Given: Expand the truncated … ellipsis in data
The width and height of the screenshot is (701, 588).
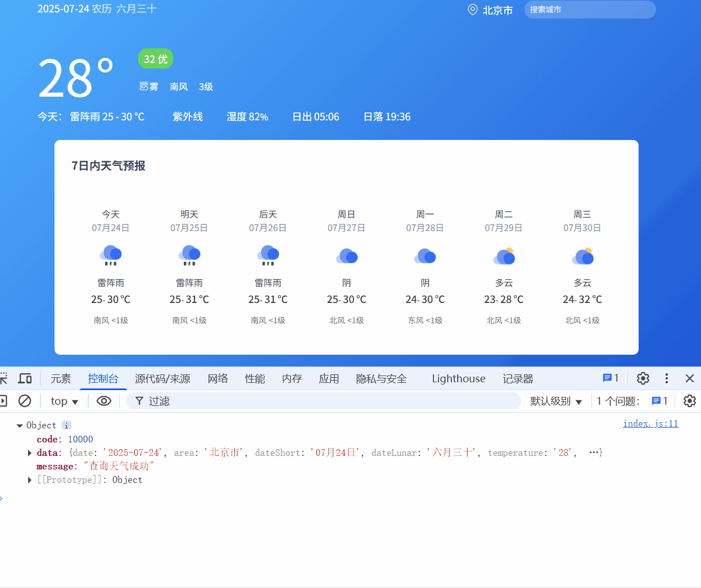Looking at the screenshot, I should pyautogui.click(x=594, y=453).
